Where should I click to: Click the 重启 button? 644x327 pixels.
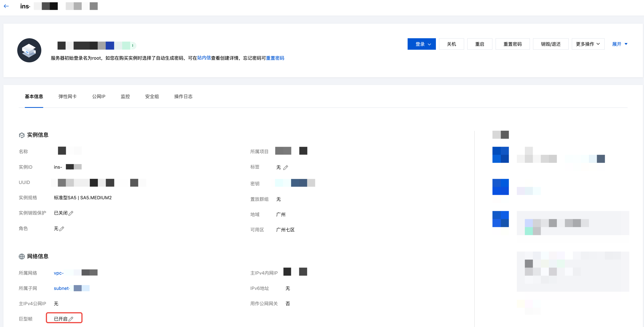click(479, 44)
